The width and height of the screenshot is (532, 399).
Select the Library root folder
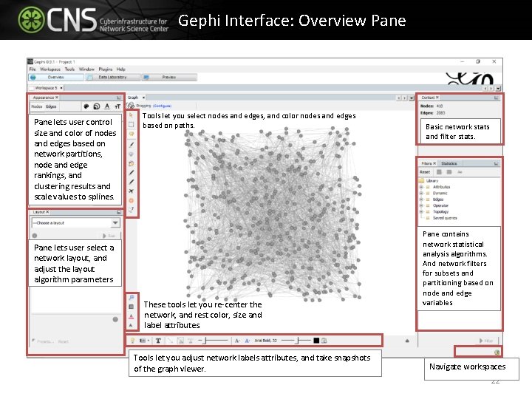(429, 181)
